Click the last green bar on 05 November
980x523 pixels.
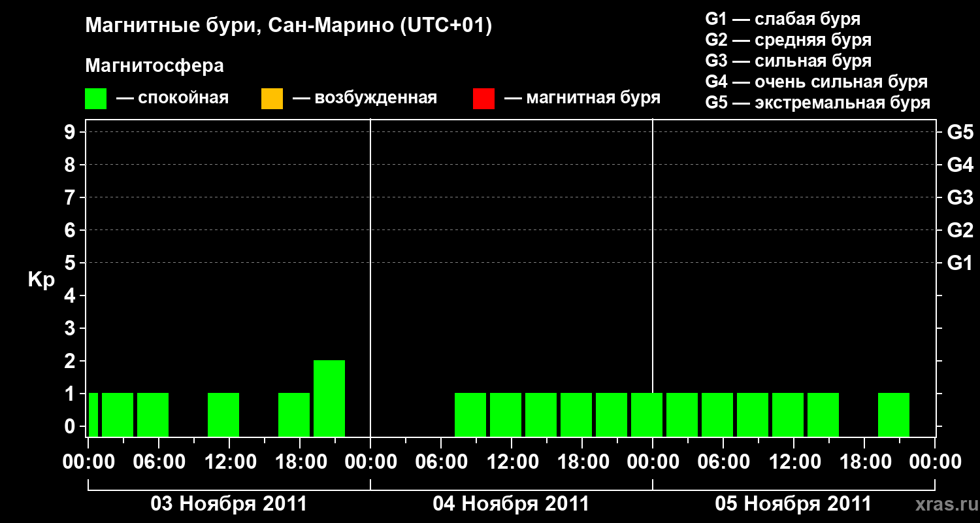(x=894, y=414)
